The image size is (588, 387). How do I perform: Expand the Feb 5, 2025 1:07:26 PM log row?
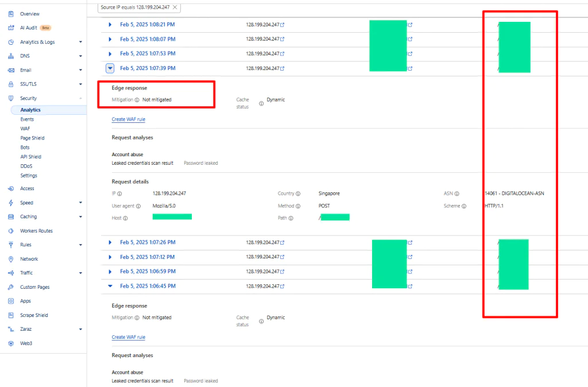coord(110,243)
